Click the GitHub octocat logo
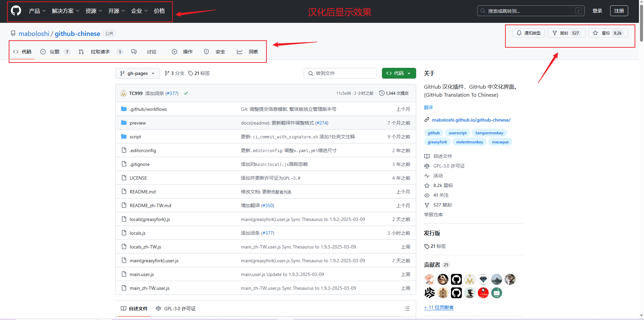 [16, 11]
